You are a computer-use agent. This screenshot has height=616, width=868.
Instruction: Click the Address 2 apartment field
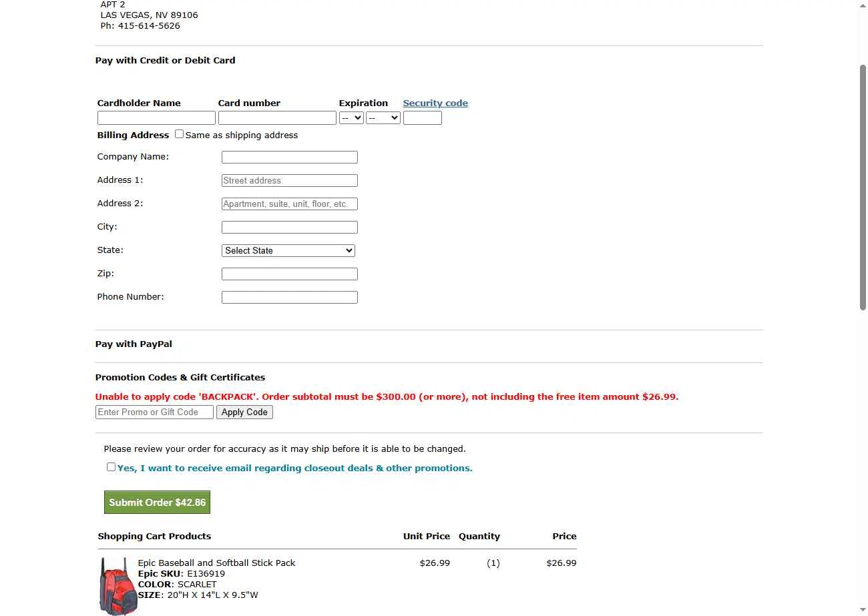[x=289, y=204]
